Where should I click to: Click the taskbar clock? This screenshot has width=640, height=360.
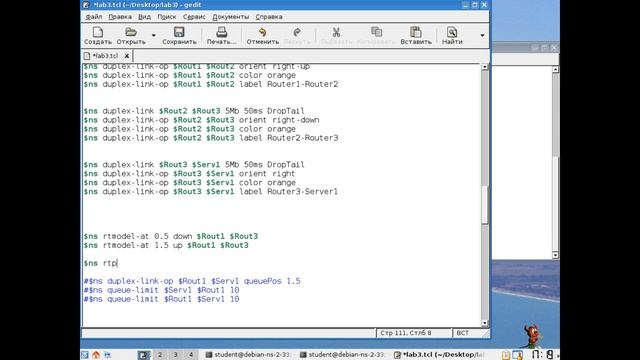point(542,354)
